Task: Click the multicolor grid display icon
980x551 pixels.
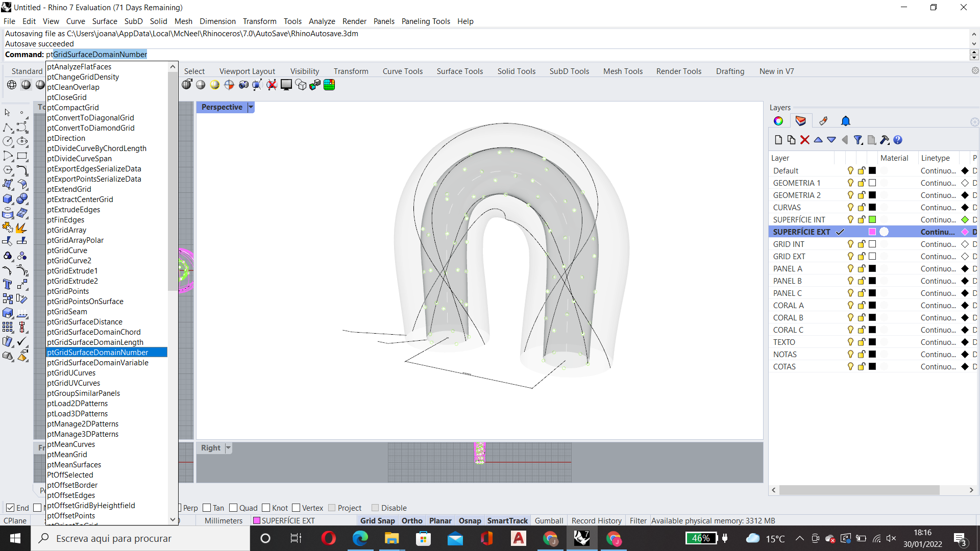Action: [x=329, y=85]
